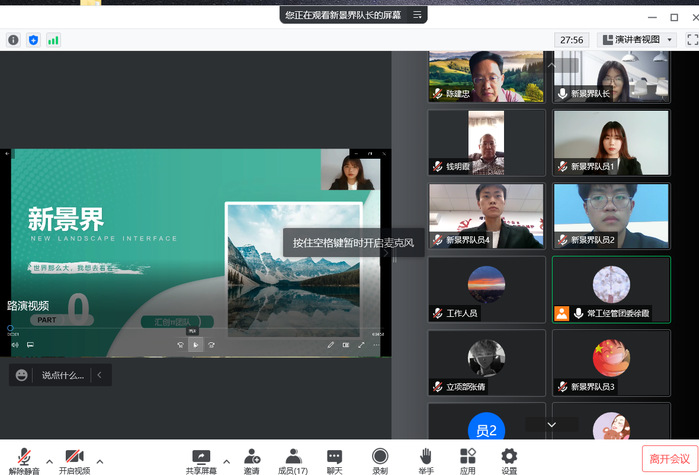
Task: Open the share screen (共享屏幕) tool
Action: [201, 456]
